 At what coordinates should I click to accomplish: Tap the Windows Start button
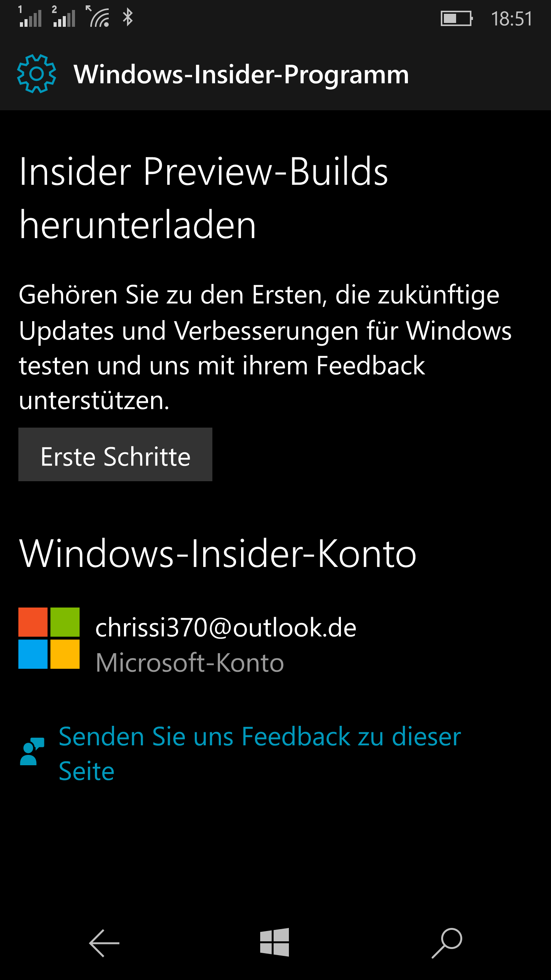pyautogui.click(x=275, y=942)
